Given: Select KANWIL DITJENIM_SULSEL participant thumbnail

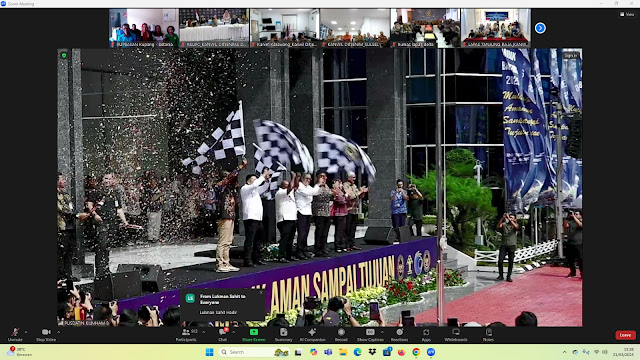Looking at the screenshot, I should (355, 28).
